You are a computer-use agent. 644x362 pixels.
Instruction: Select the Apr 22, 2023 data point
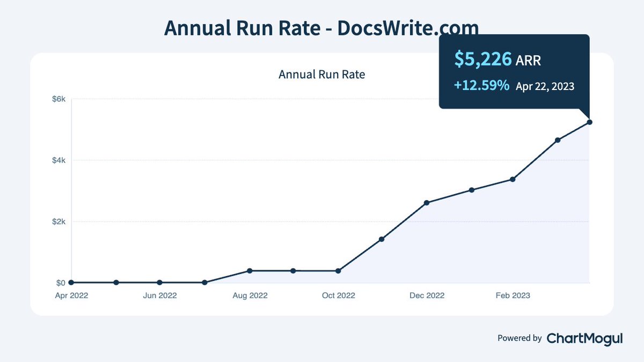point(589,122)
